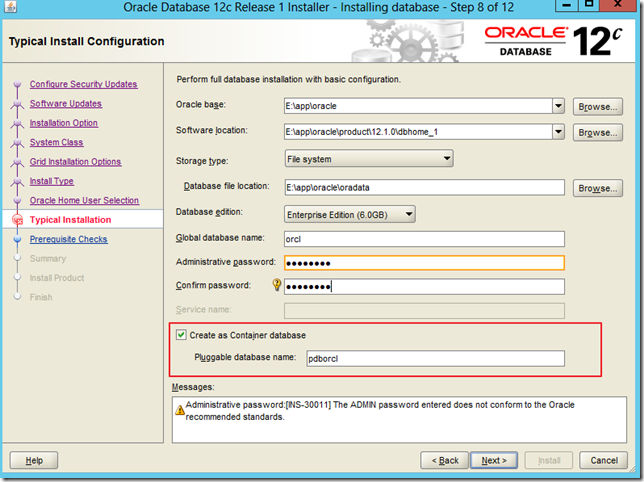Click the Typical Installation step icon
Image resolution: width=644 pixels, height=482 pixels.
click(x=17, y=220)
